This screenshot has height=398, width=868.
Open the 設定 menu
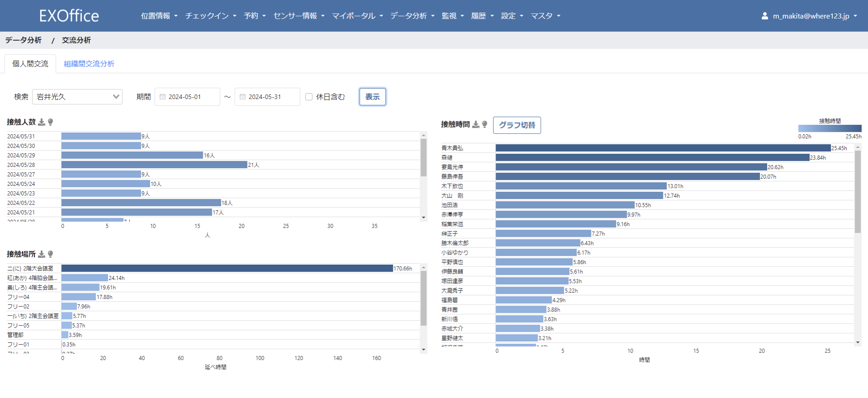(x=512, y=16)
